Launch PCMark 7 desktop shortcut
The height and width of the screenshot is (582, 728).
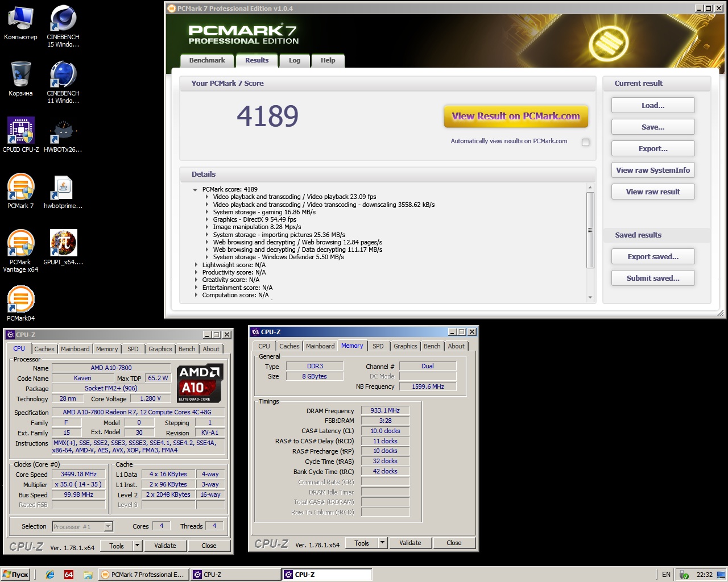(x=20, y=191)
